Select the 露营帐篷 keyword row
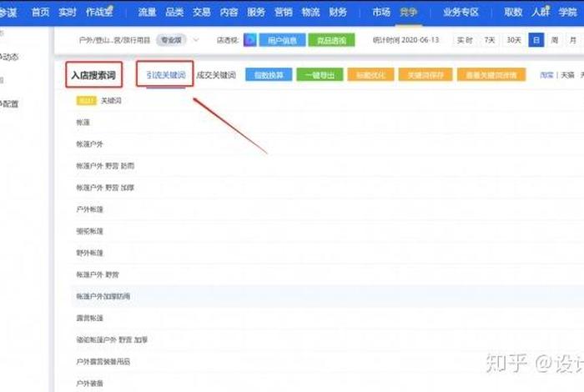This screenshot has width=584, height=392. (89, 318)
